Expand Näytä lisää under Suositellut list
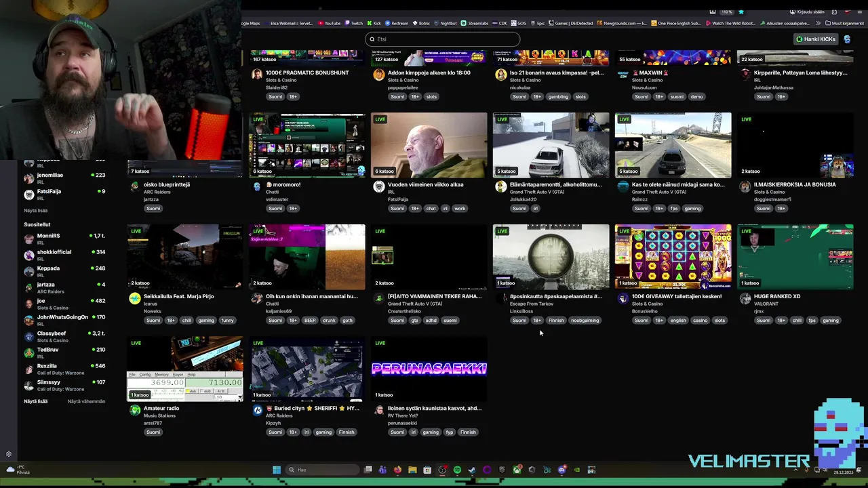The width and height of the screenshot is (868, 488). coord(36,401)
